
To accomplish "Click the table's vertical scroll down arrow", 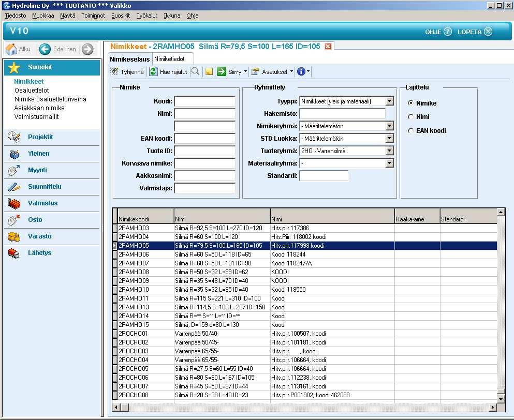I will 501,399.
